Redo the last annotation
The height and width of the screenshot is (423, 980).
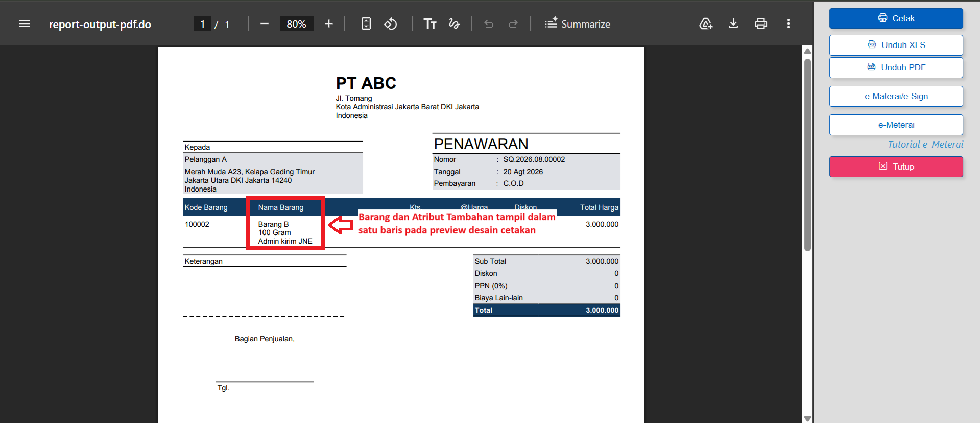[x=513, y=24]
